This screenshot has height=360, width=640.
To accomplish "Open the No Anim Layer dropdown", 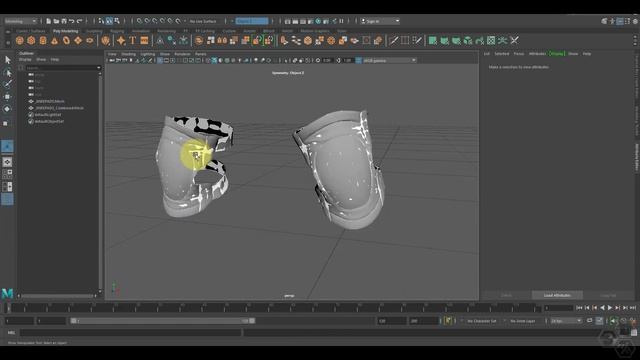I will (523, 321).
